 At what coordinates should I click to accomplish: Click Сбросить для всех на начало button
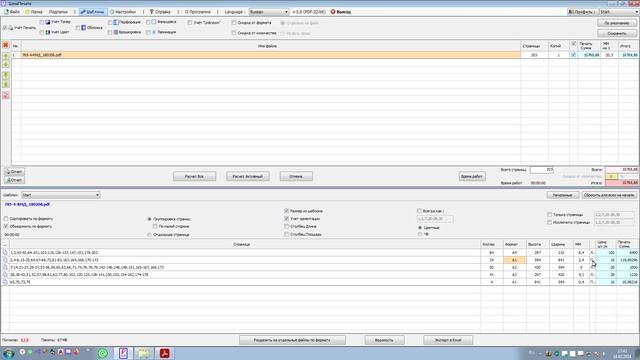pos(609,195)
